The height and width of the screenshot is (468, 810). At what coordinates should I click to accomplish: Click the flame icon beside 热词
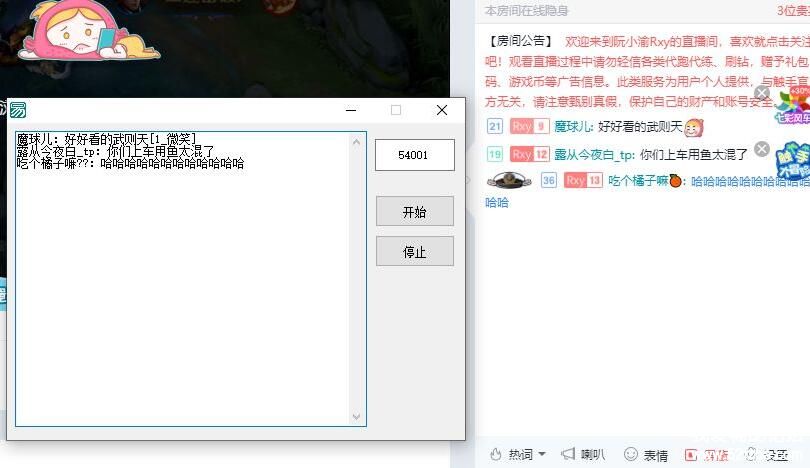pyautogui.click(x=496, y=455)
